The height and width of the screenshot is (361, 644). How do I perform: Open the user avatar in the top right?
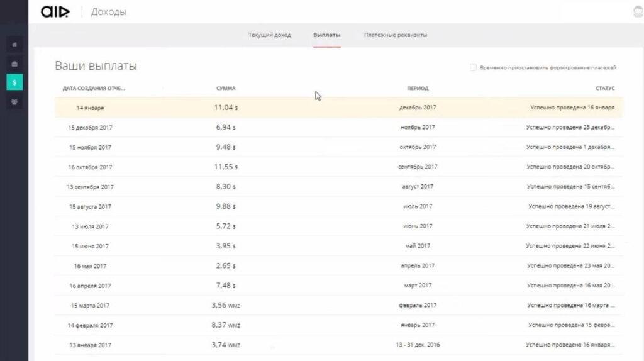638,12
